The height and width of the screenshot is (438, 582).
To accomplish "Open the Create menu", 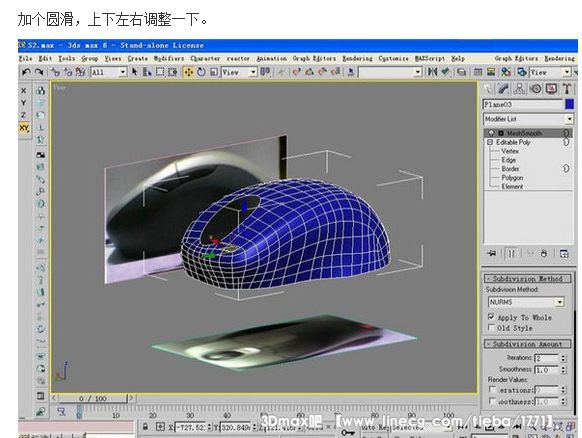I will pyautogui.click(x=138, y=58).
